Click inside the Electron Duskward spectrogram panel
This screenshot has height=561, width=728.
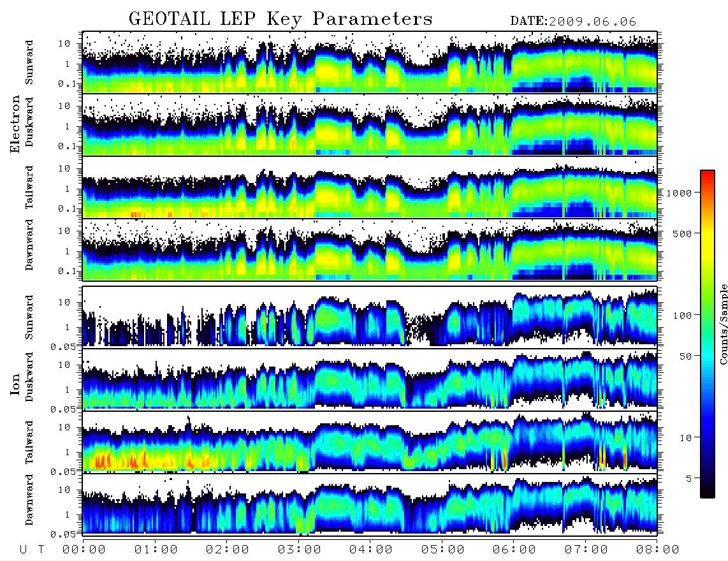(370, 124)
